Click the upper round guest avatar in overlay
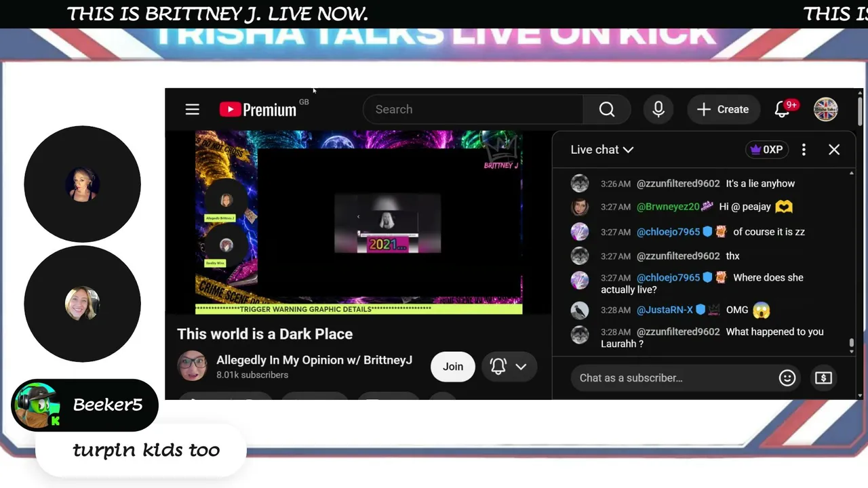Image resolution: width=868 pixels, height=488 pixels. point(82,184)
